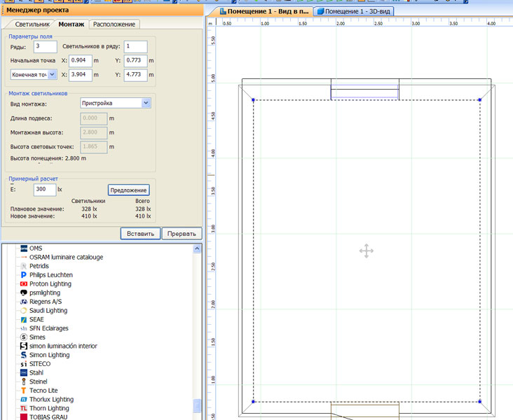513x420 pixels.
Task: Click the Предложение button
Action: point(128,190)
